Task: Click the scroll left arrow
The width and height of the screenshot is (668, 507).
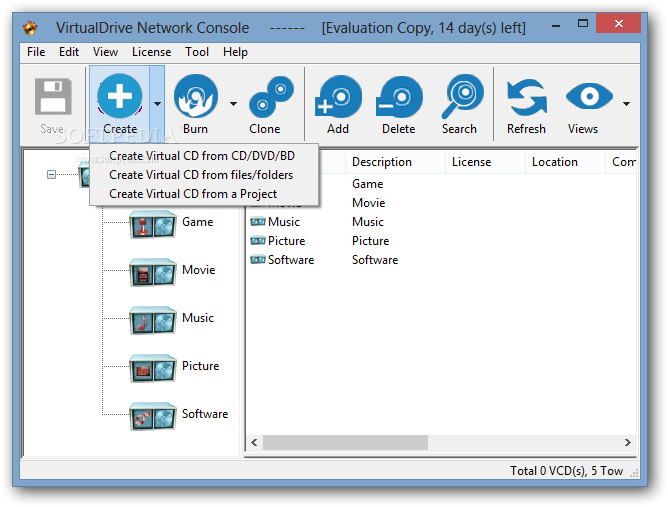Action: pyautogui.click(x=254, y=442)
